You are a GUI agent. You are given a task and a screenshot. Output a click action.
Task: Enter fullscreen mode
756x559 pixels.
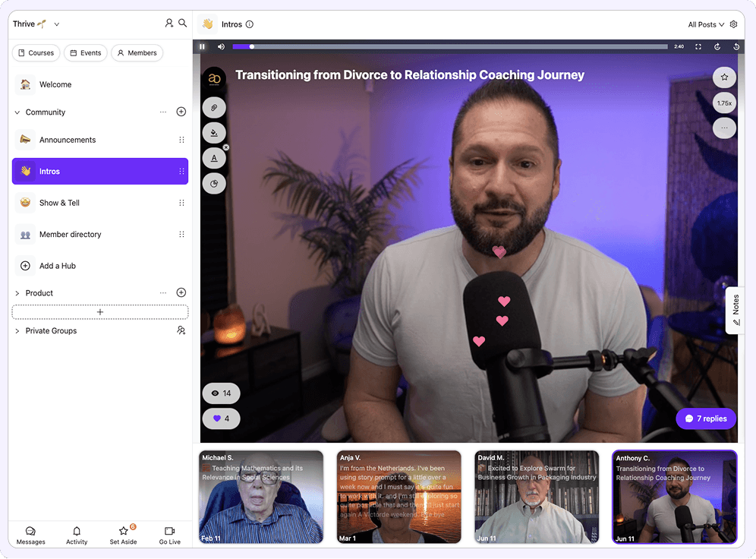pos(698,47)
